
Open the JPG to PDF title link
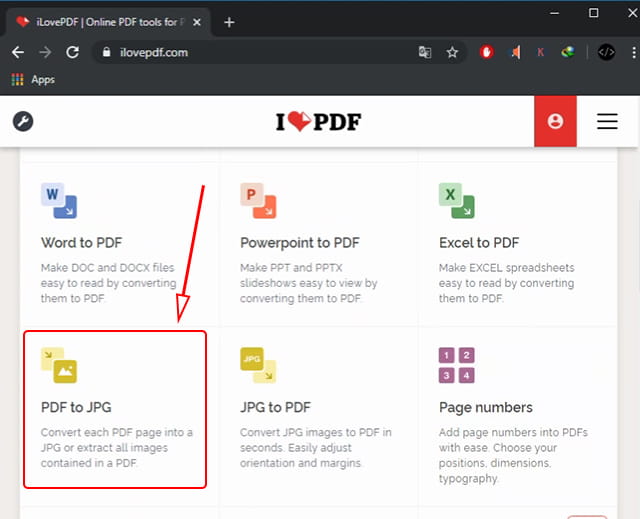tap(275, 407)
